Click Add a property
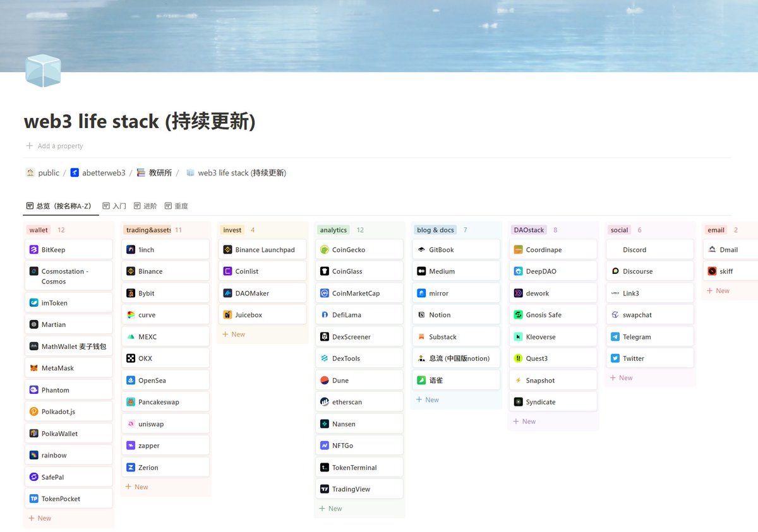The image size is (758, 532). point(54,146)
